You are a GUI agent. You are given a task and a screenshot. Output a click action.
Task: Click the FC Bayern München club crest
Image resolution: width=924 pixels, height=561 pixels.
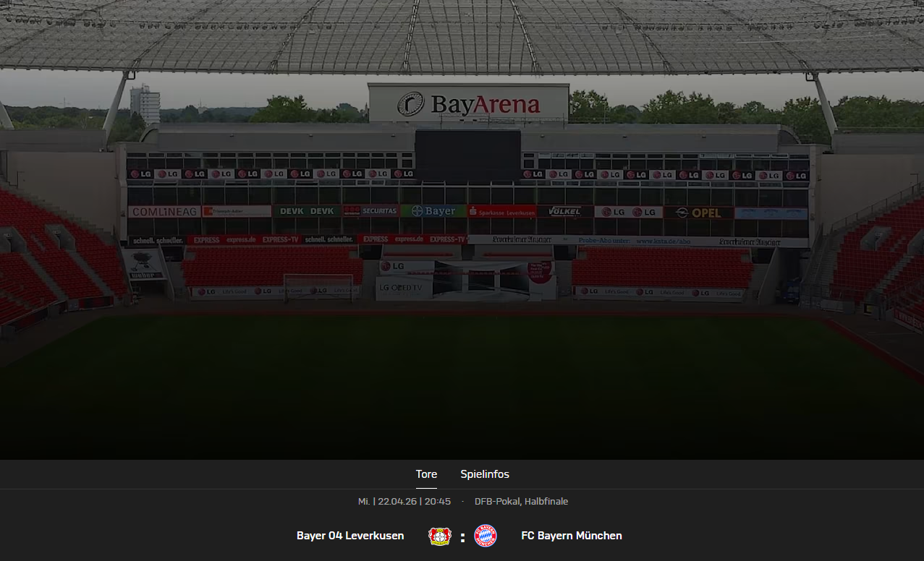(x=486, y=536)
